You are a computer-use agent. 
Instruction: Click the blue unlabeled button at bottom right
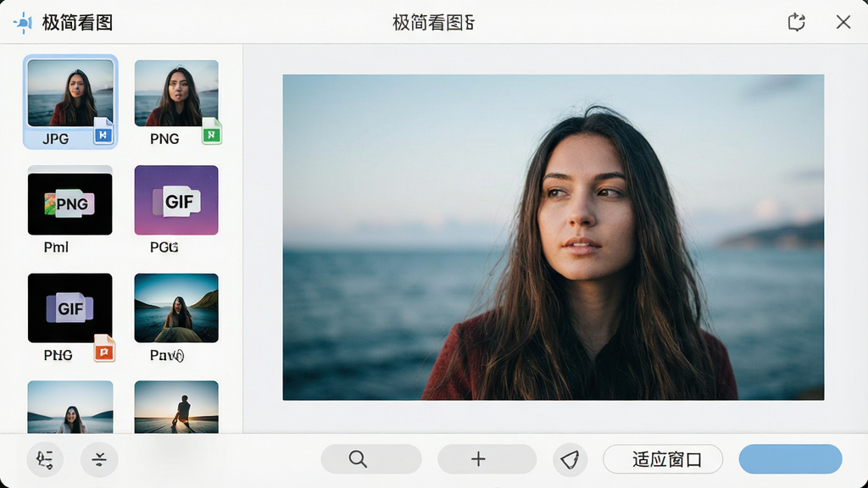pos(791,459)
